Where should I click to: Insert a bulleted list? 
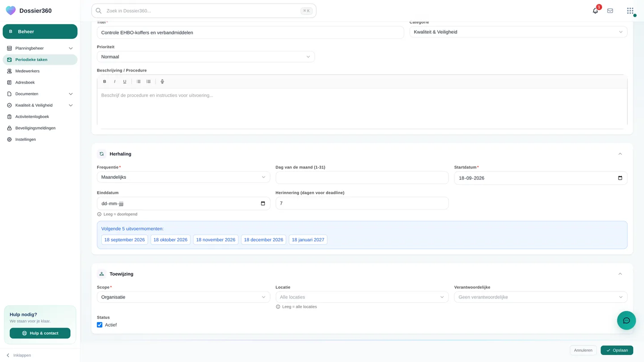tap(139, 81)
